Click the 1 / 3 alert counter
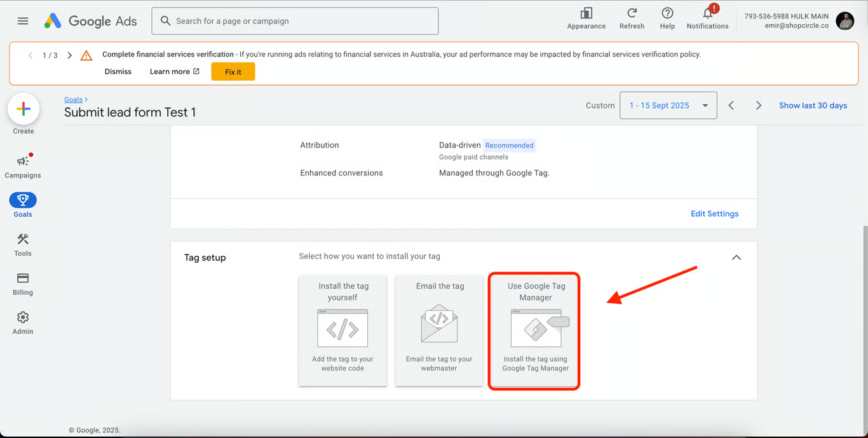Image resolution: width=868 pixels, height=438 pixels. pos(50,55)
